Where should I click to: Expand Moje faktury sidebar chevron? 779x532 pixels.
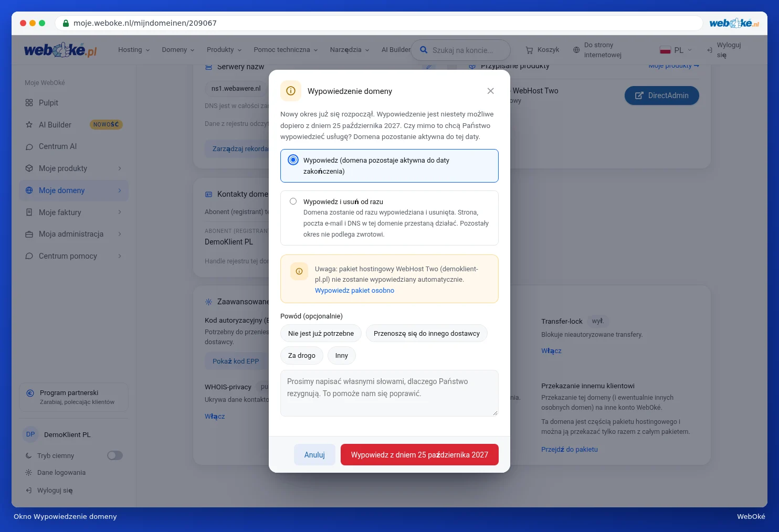[x=120, y=212]
